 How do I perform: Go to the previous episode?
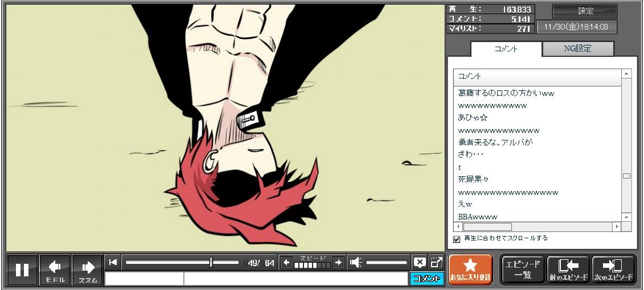tap(568, 270)
